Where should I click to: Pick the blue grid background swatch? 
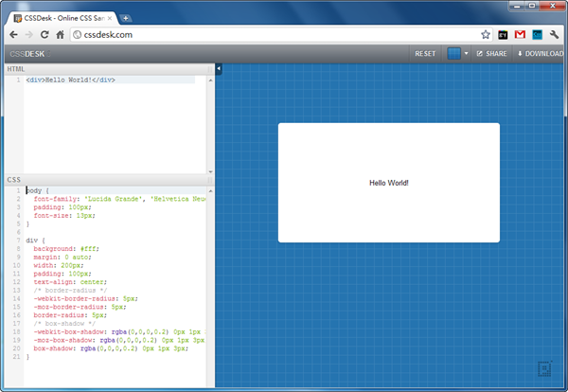pos(453,54)
